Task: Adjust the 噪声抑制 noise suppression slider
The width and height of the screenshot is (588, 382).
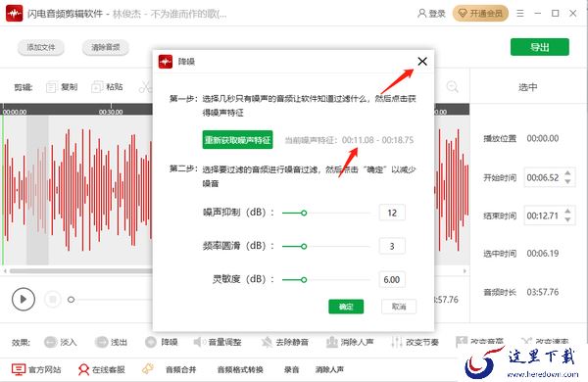Action: tap(304, 213)
